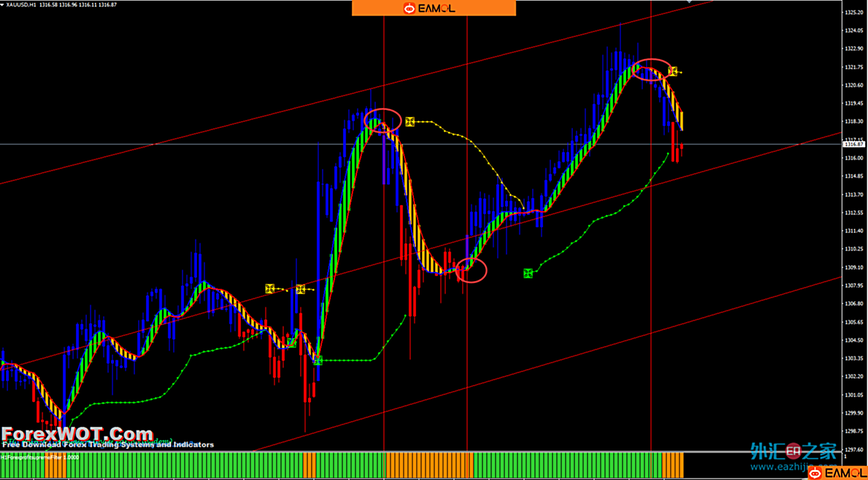Viewport: 868px width, 480px height.
Task: Click green buy marker at the 1303 low
Action: 318,360
